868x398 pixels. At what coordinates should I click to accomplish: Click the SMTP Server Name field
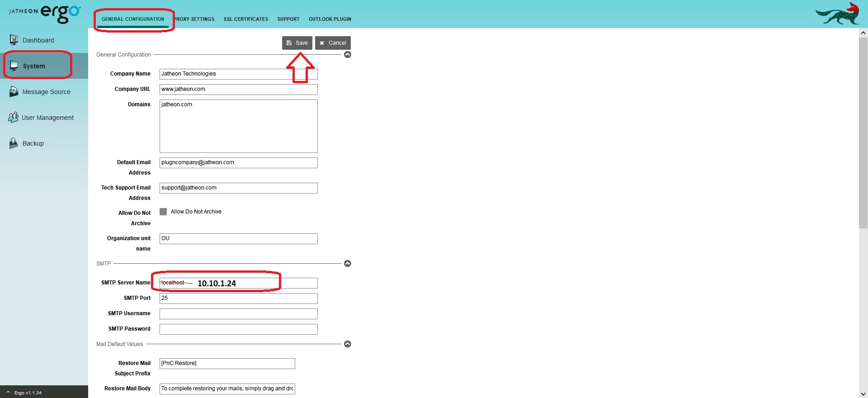(x=239, y=283)
